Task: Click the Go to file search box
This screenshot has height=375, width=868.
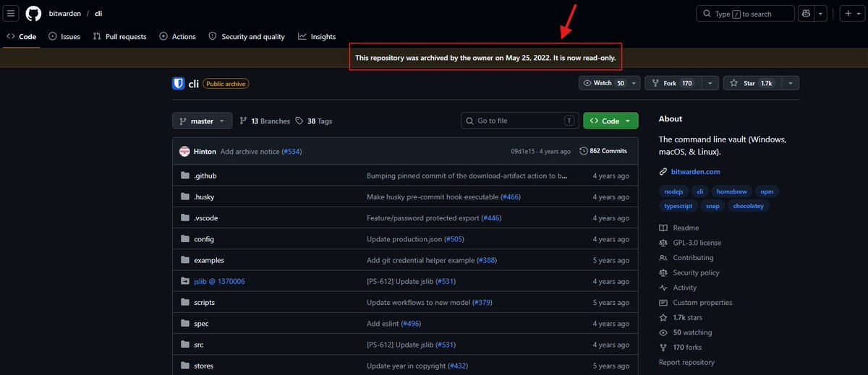Action: pos(521,121)
